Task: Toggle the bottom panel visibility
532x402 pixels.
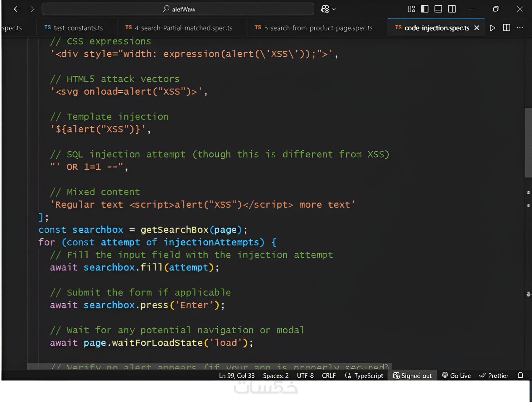Action: tap(438, 9)
